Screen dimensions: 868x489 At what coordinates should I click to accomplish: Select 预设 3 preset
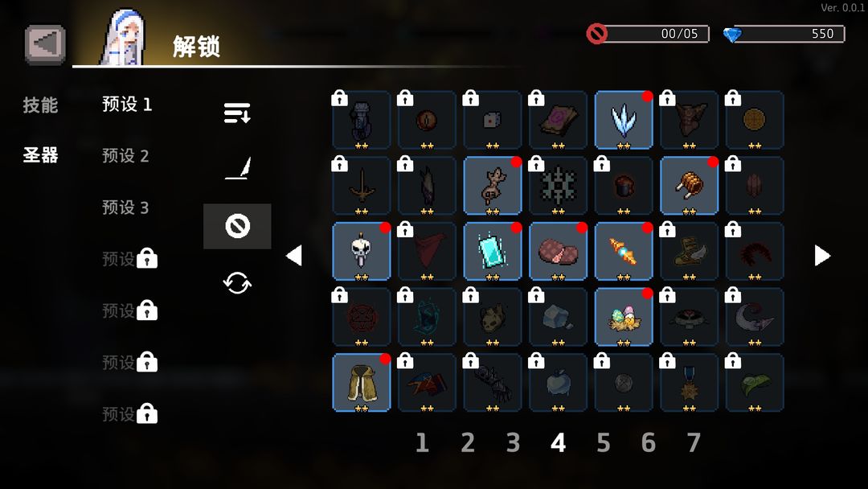click(x=125, y=208)
